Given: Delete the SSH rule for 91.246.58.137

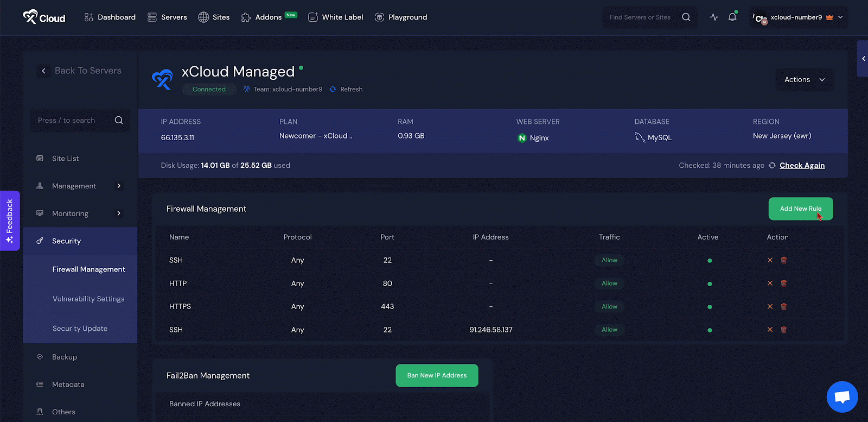Looking at the screenshot, I should [784, 330].
